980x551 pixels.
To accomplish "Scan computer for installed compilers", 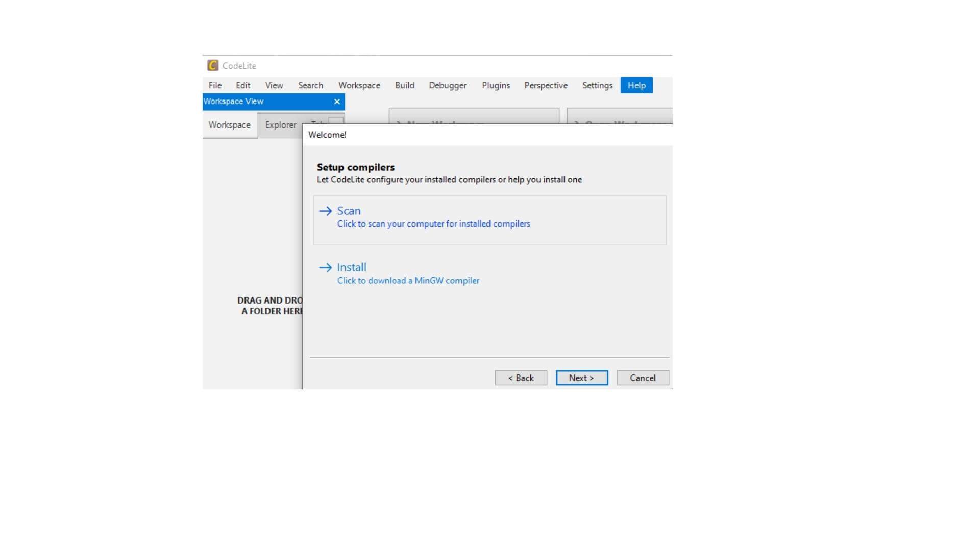I will (x=489, y=220).
